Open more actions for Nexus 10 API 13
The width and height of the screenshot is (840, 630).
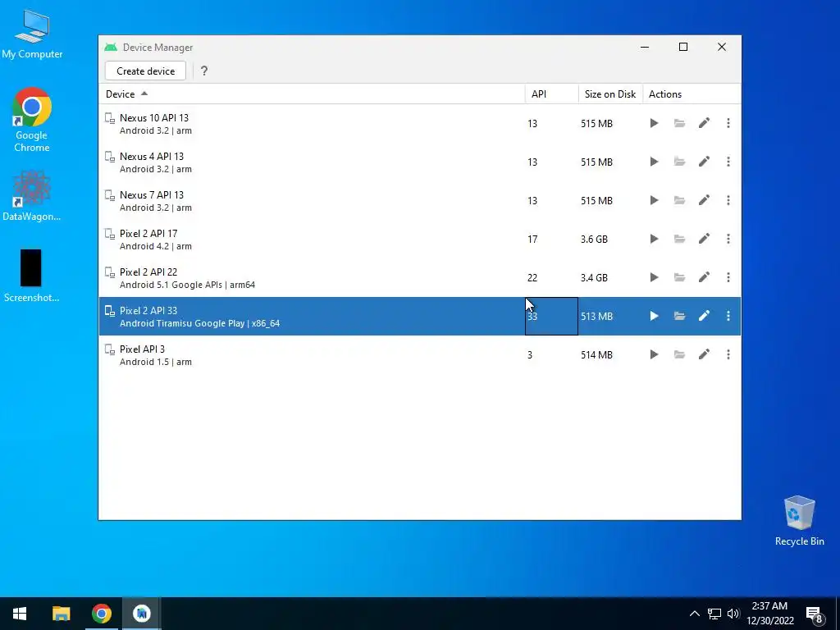(x=728, y=123)
